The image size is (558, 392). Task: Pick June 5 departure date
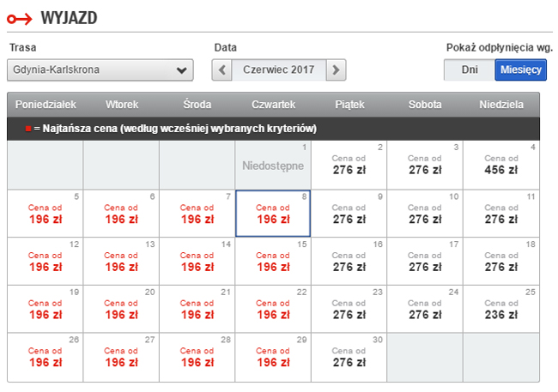click(45, 213)
